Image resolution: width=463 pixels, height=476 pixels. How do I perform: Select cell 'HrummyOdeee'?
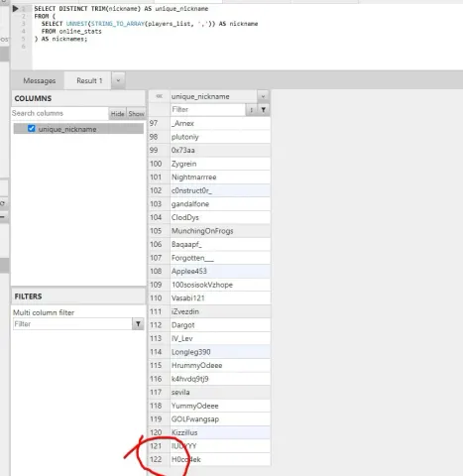(x=220, y=365)
